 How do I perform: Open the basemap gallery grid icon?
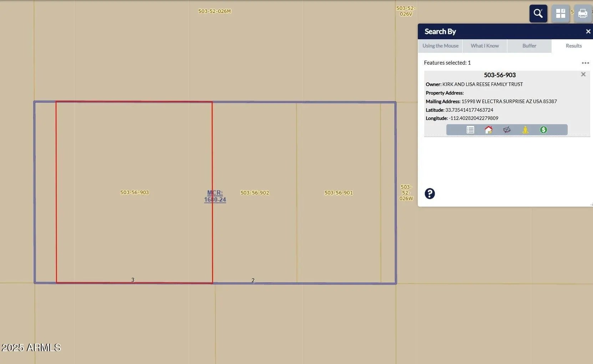561,14
